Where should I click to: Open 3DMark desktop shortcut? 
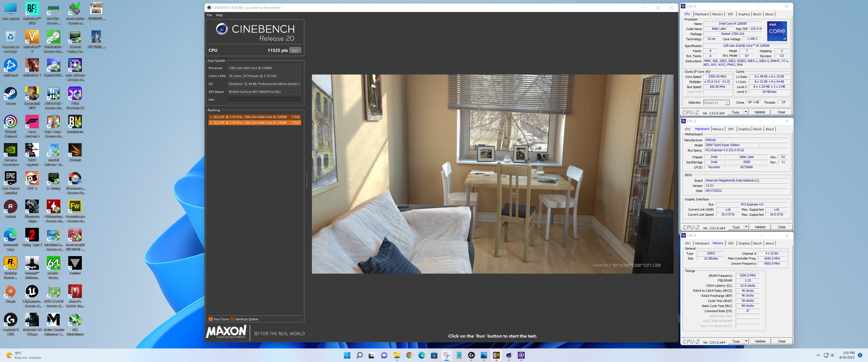pos(75,152)
